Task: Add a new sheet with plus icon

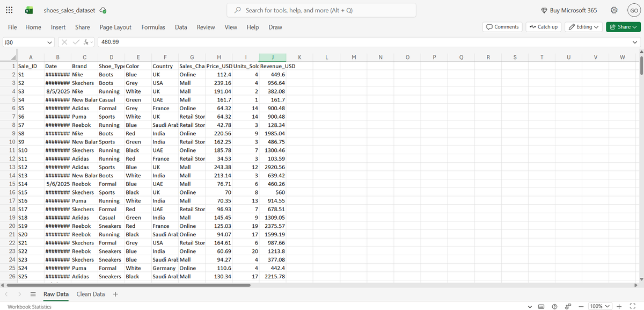Action: coord(115,294)
